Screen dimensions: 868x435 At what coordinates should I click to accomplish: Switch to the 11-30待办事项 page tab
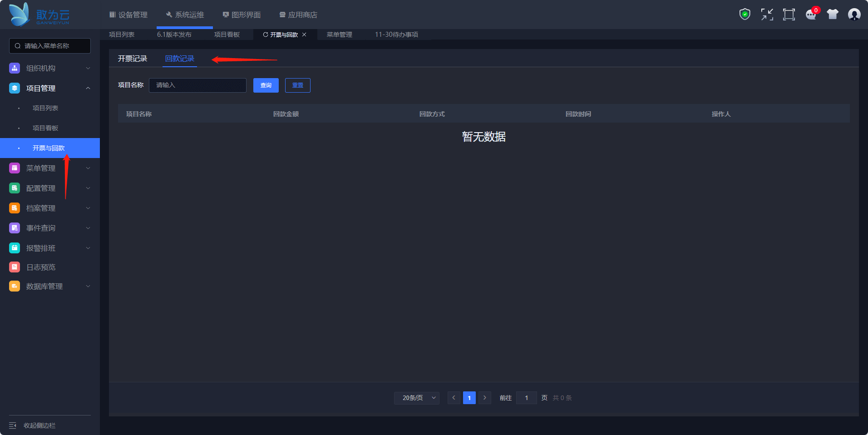pyautogui.click(x=397, y=35)
